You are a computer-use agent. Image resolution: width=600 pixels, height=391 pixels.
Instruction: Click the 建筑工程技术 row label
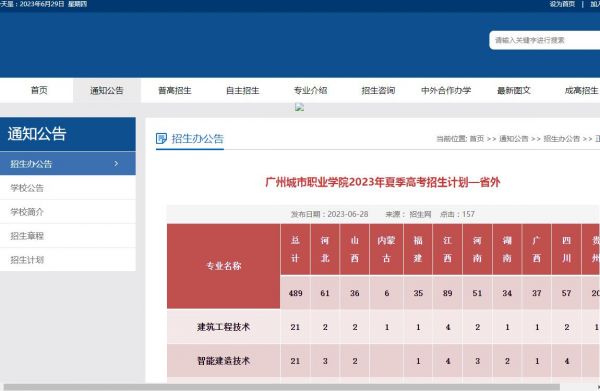pyautogui.click(x=223, y=327)
